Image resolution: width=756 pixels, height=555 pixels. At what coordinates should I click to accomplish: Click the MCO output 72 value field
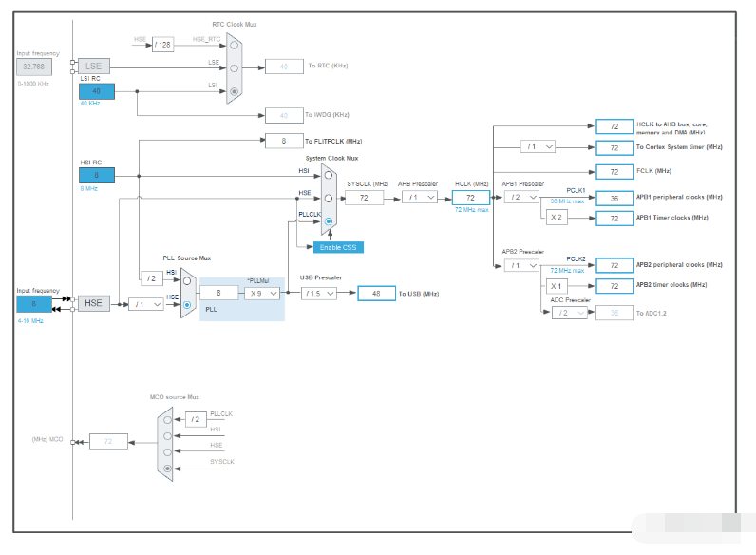[108, 441]
